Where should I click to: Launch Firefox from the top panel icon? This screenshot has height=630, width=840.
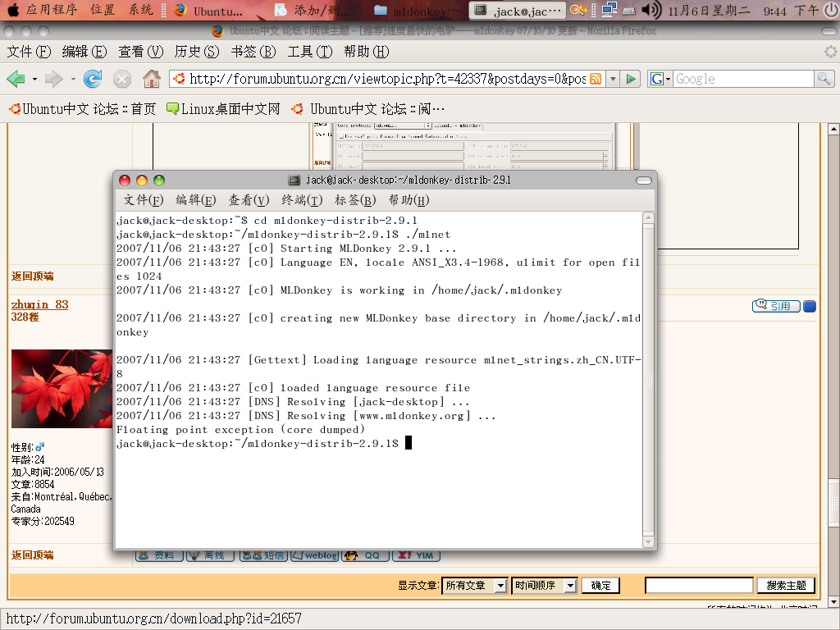click(180, 10)
